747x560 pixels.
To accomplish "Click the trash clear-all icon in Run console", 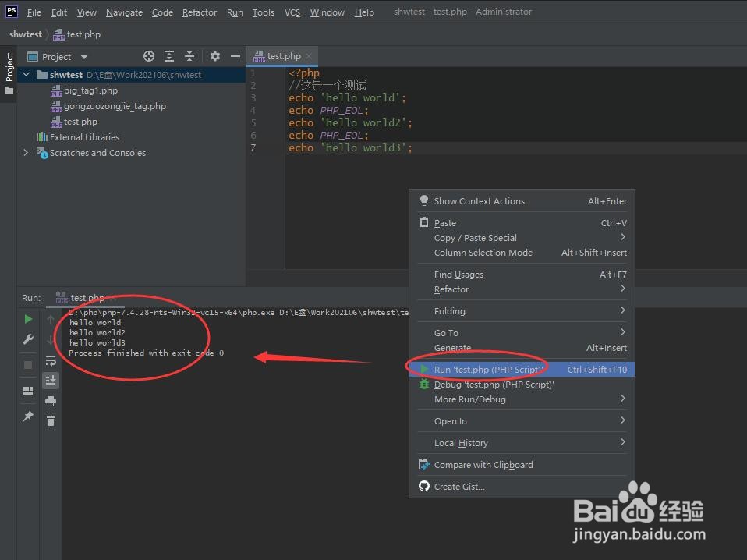I will pyautogui.click(x=51, y=420).
